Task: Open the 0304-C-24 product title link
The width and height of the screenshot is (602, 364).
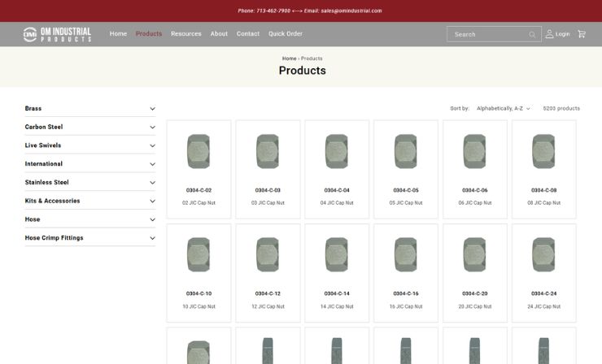Action: tap(544, 293)
